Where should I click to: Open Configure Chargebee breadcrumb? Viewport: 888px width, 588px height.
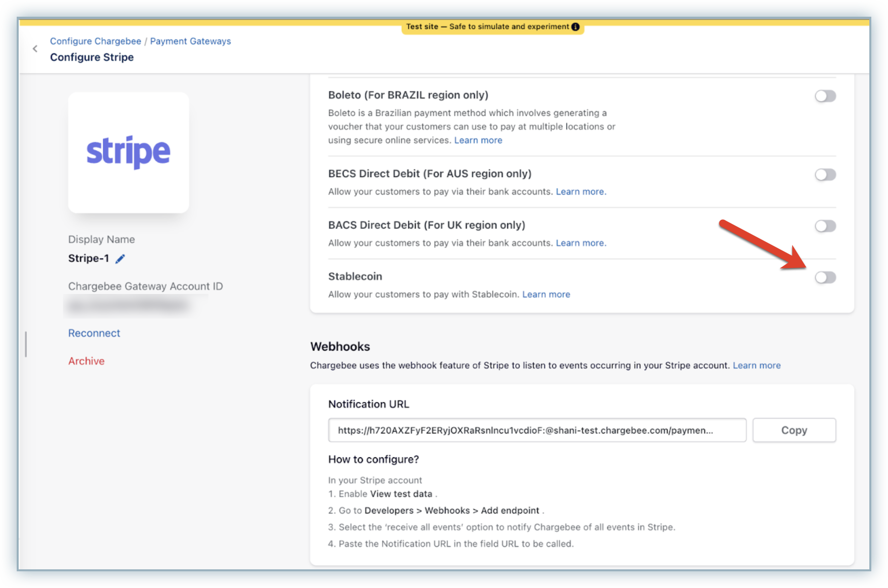point(95,41)
